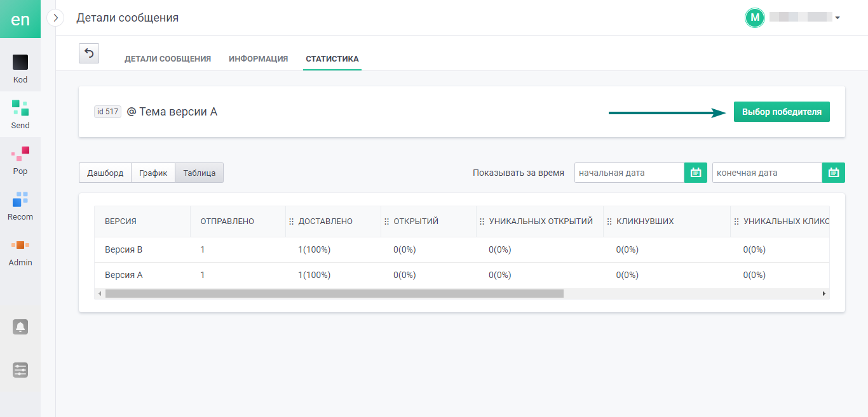Click the Тема версии A title

coord(179,112)
